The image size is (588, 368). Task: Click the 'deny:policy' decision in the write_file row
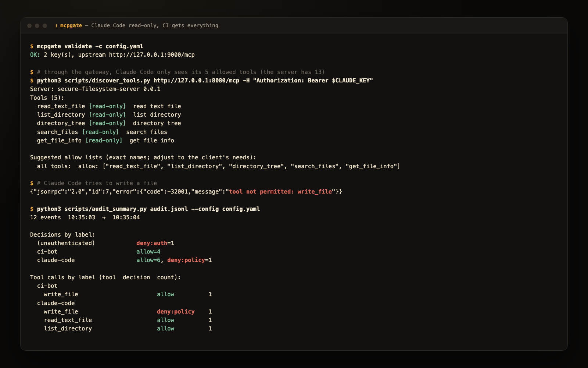tap(176, 312)
